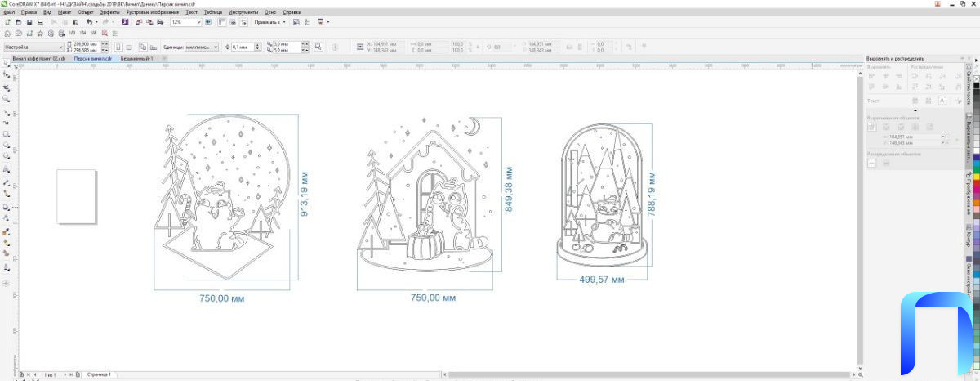Viewport: 980px width, 381px height.
Task: Click the yellow swatch in color palette
Action: click(x=976, y=177)
